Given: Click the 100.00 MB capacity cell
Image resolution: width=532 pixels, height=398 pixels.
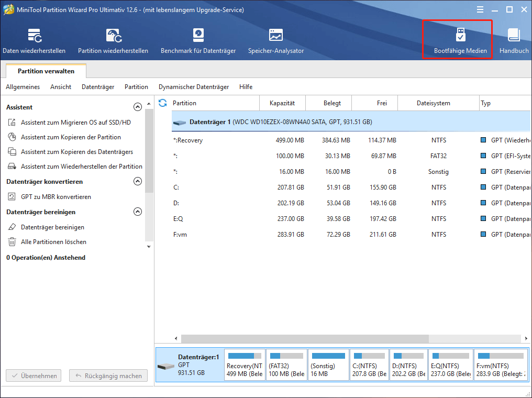Looking at the screenshot, I should [290, 156].
